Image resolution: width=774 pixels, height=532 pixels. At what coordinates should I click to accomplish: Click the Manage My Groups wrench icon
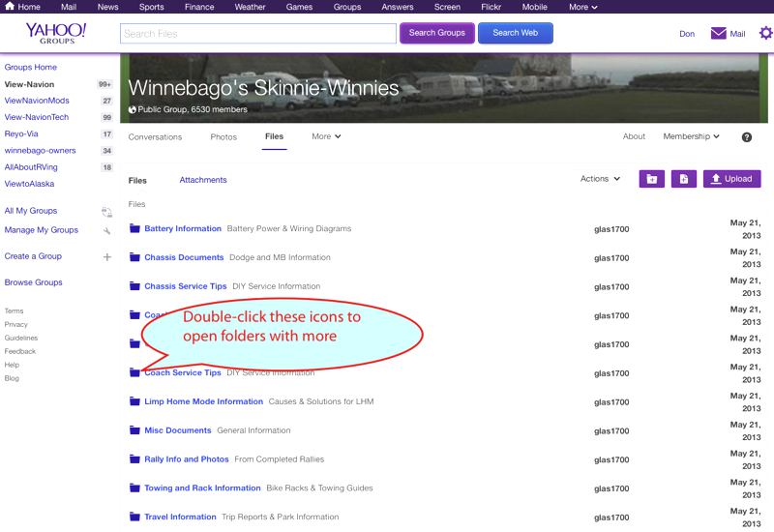(106, 230)
